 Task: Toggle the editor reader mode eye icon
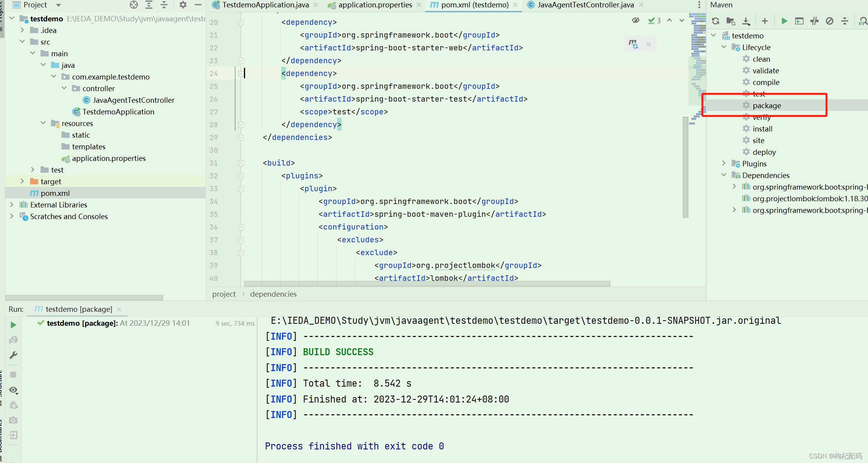click(x=635, y=21)
